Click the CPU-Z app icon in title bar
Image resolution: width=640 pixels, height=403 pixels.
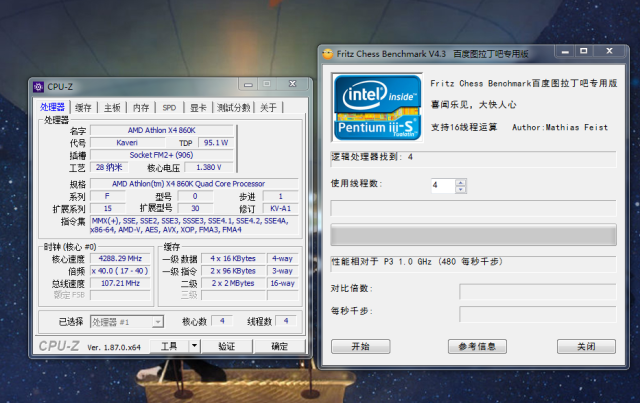click(39, 87)
